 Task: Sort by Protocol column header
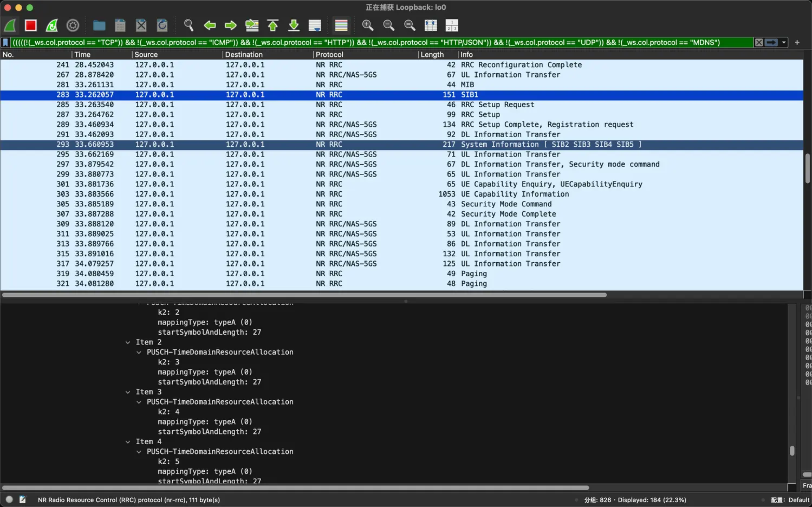(x=366, y=55)
